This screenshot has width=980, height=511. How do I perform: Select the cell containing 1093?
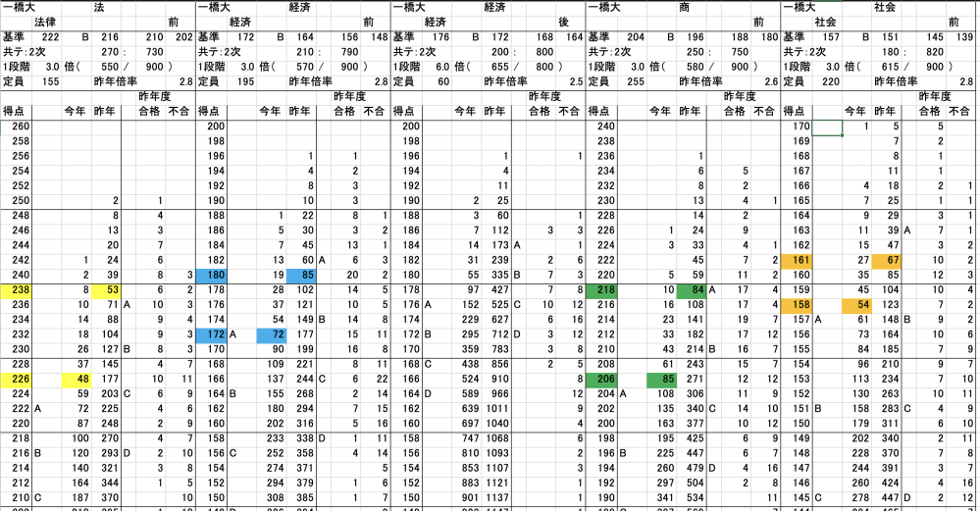point(496,453)
